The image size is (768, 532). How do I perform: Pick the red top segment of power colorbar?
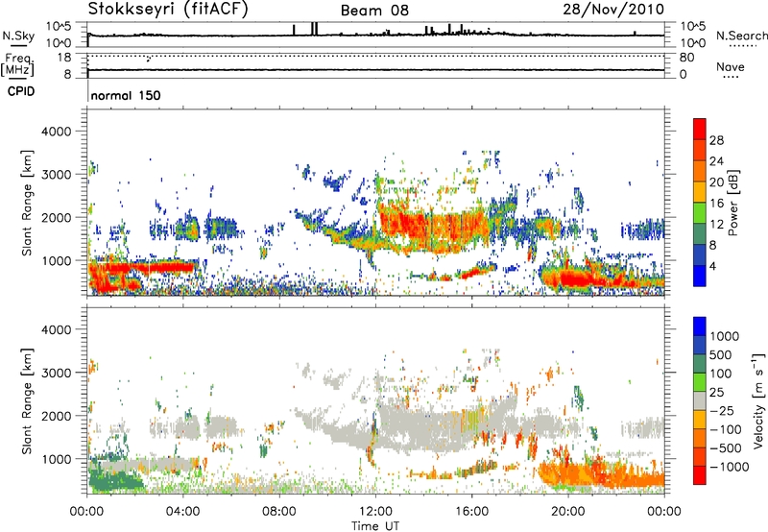click(700, 130)
